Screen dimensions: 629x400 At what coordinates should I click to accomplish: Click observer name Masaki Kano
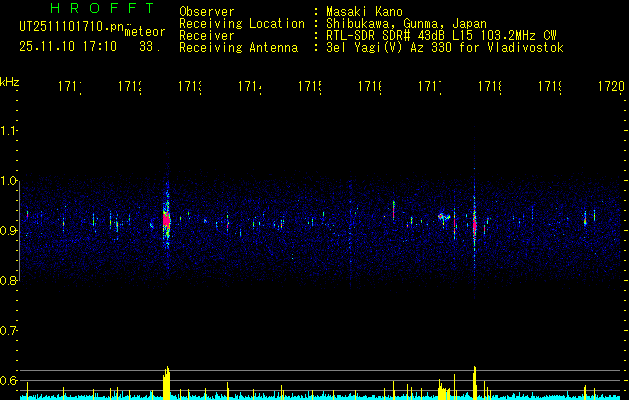364,12
